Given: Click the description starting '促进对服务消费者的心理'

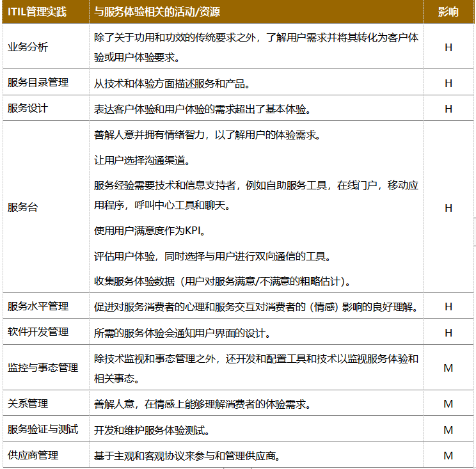Looking at the screenshot, I should (256, 307).
